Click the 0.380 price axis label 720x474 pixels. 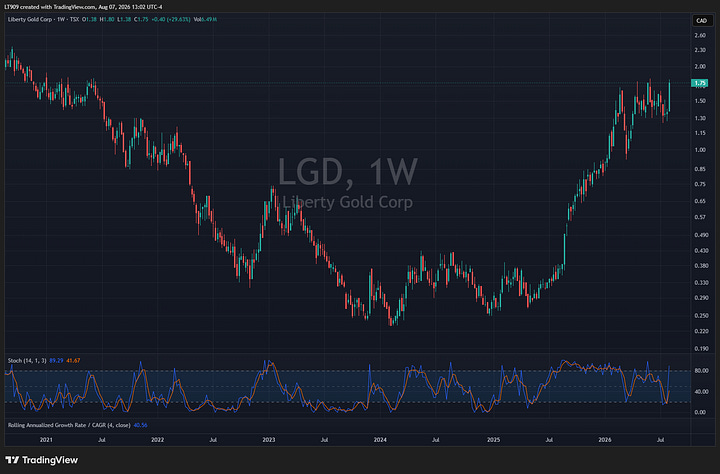click(x=701, y=266)
